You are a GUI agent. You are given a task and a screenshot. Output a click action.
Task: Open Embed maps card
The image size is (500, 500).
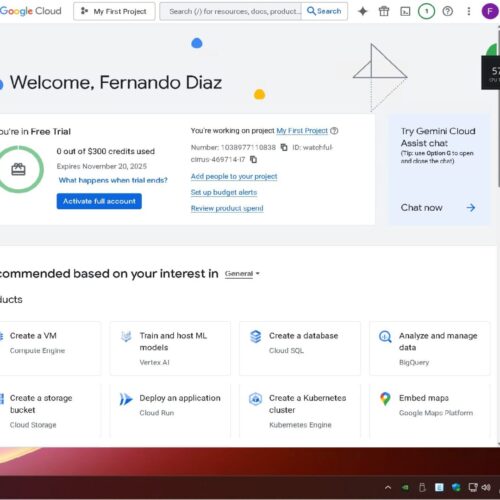click(430, 411)
